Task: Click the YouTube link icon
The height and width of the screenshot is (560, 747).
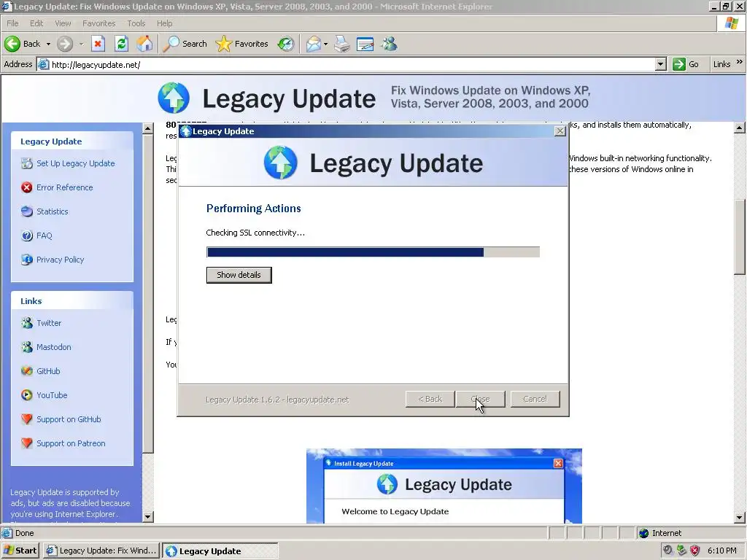Action: (27, 395)
